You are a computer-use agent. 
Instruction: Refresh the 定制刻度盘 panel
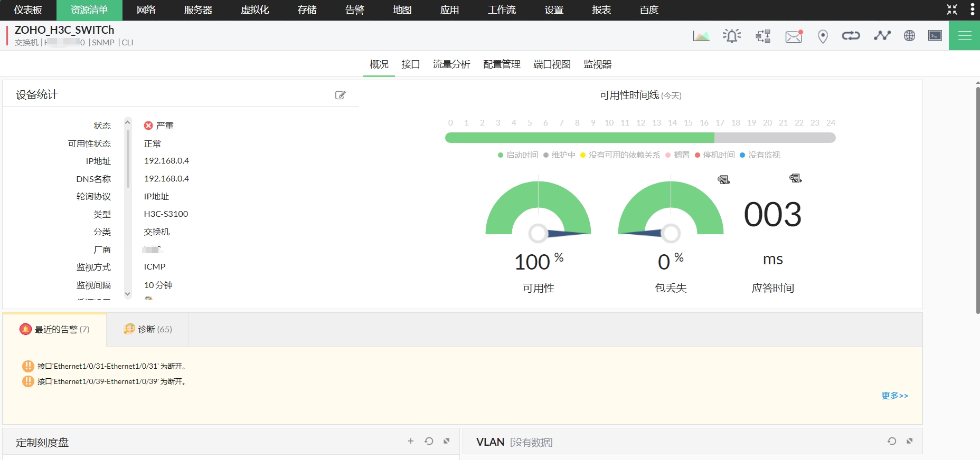[429, 441]
